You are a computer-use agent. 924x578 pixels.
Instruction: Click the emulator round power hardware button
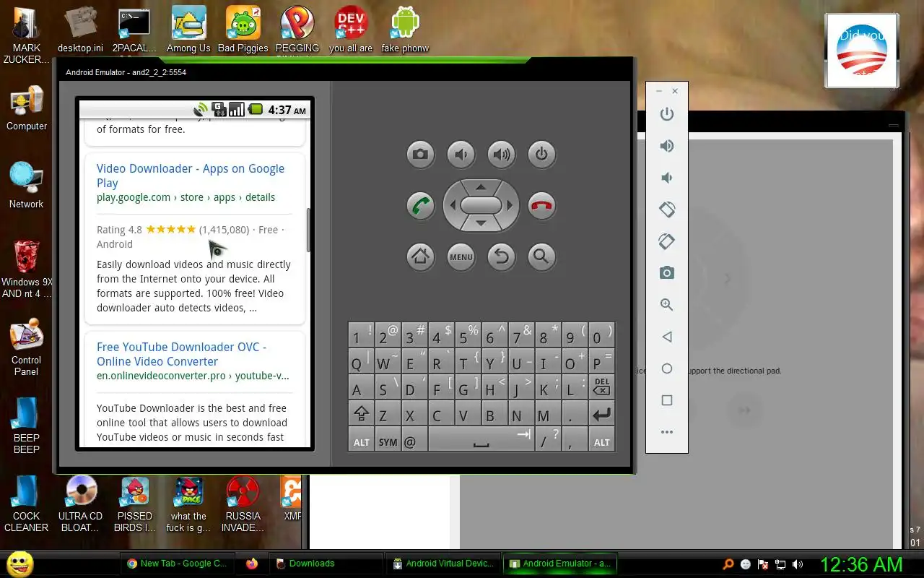(x=541, y=154)
